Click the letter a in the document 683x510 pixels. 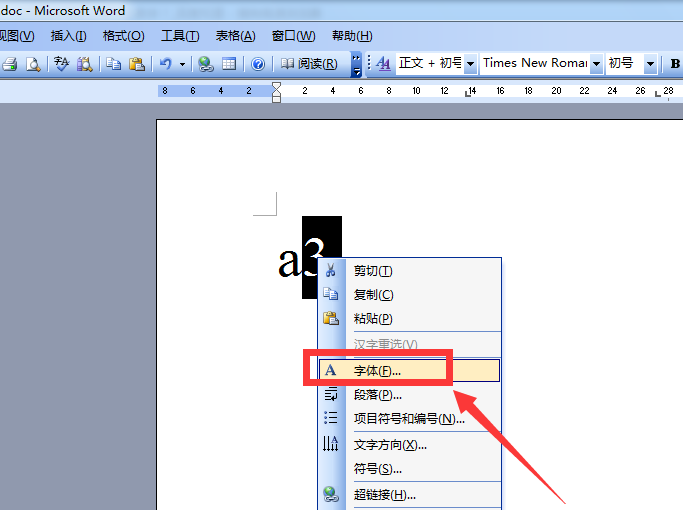[290, 261]
